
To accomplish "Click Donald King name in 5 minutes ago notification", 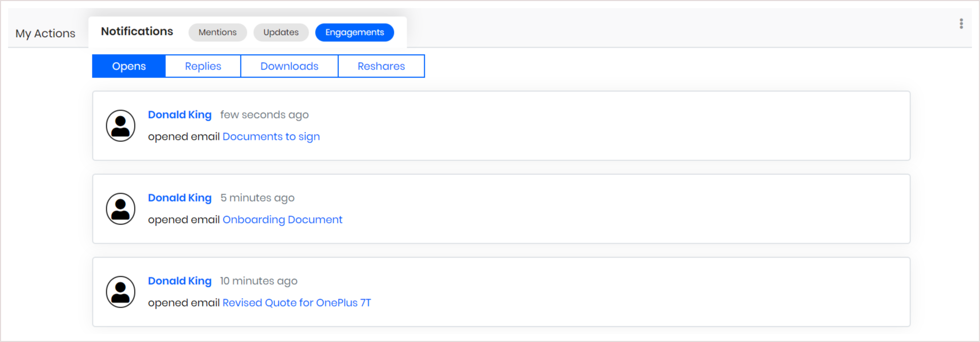I will [x=179, y=198].
